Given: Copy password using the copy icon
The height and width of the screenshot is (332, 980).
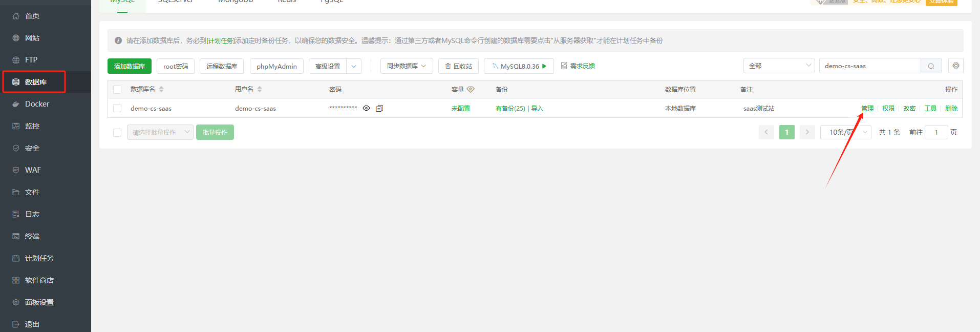Looking at the screenshot, I should [x=379, y=109].
